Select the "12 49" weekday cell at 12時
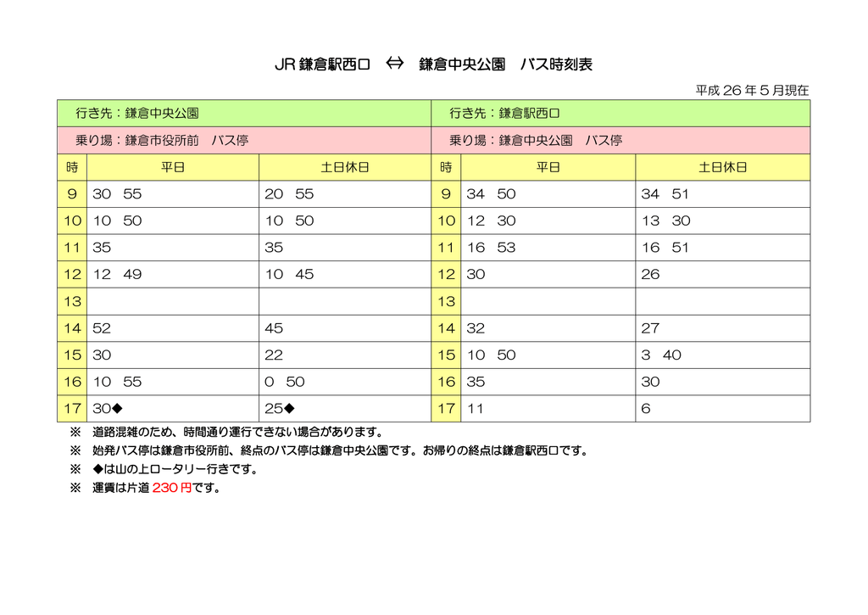The height and width of the screenshot is (615, 868). 173,274
